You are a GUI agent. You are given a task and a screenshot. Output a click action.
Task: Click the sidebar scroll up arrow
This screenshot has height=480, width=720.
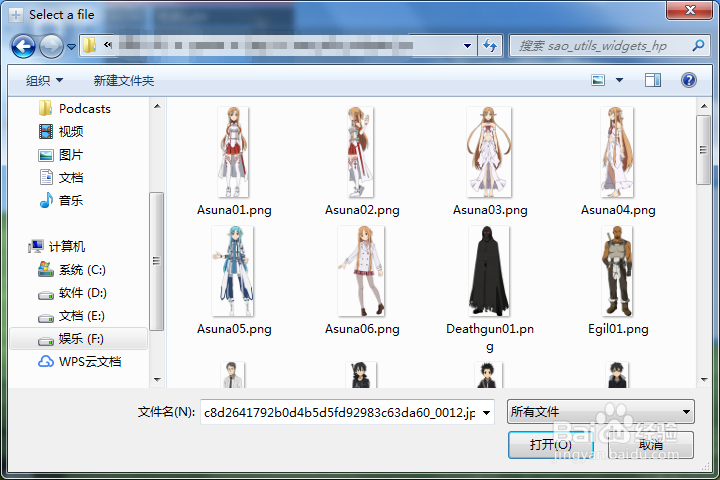(x=157, y=106)
